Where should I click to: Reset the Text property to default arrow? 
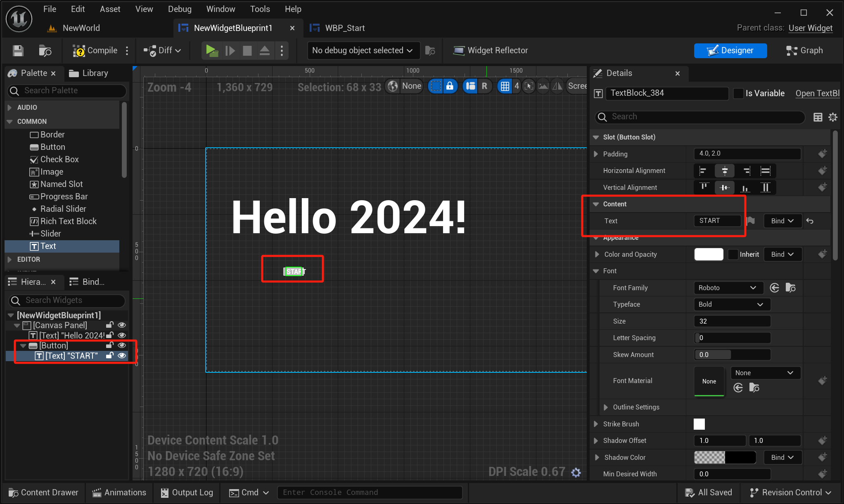[810, 221]
